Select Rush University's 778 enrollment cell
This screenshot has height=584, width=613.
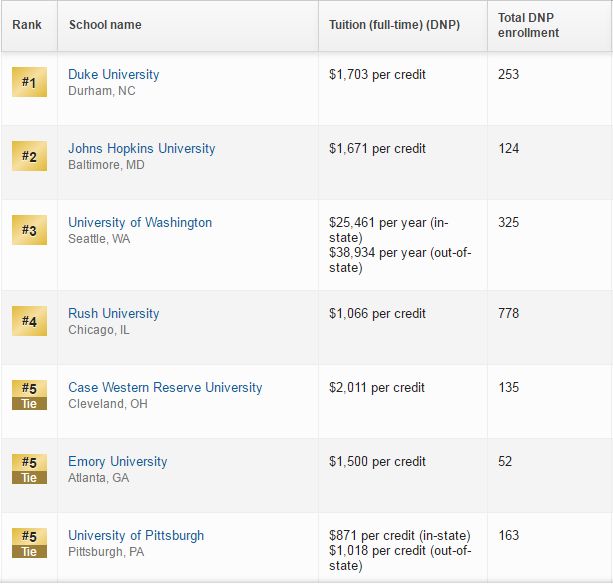point(509,313)
